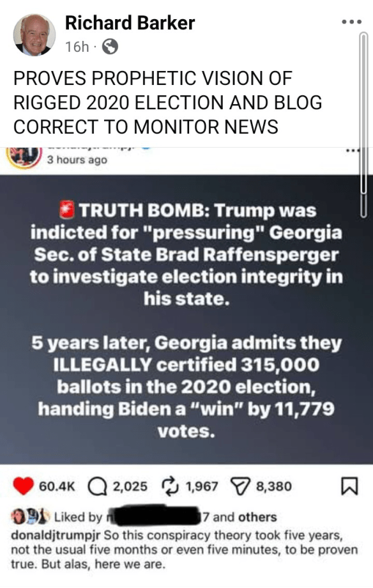Open the TRUTH BOMB post image
This screenshot has width=373, height=588.
pos(187,320)
